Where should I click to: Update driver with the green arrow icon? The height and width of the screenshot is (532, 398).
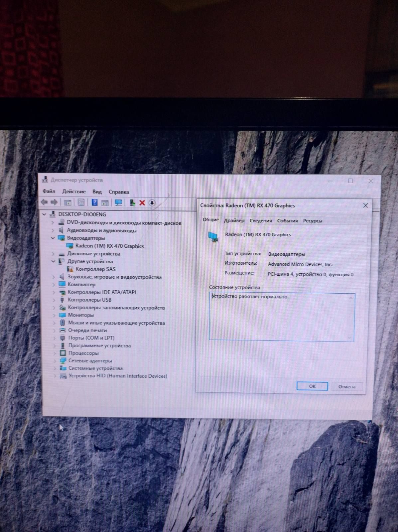click(x=132, y=202)
